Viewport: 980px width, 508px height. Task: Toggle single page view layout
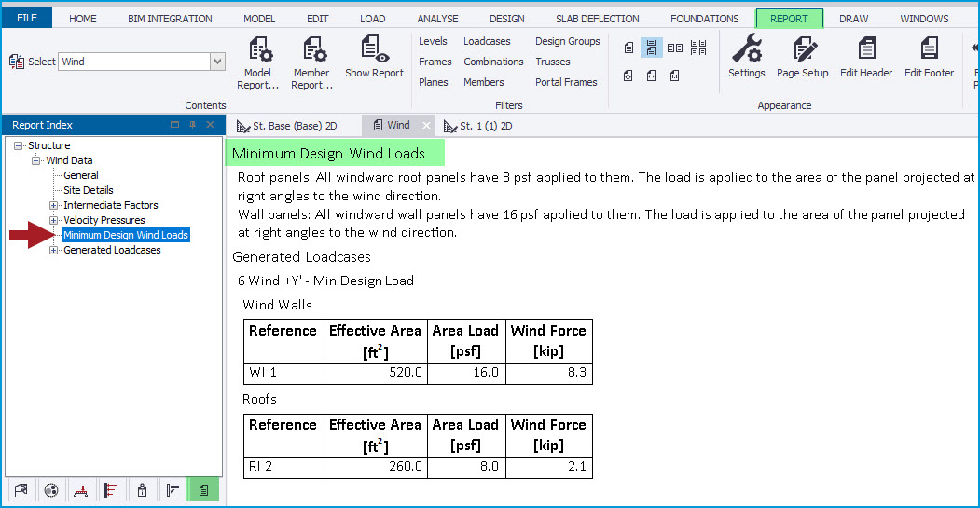click(x=629, y=48)
